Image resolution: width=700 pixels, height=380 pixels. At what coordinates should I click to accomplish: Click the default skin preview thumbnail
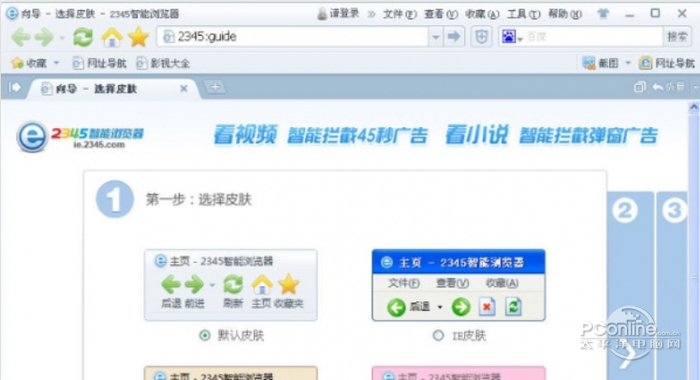tap(231, 285)
